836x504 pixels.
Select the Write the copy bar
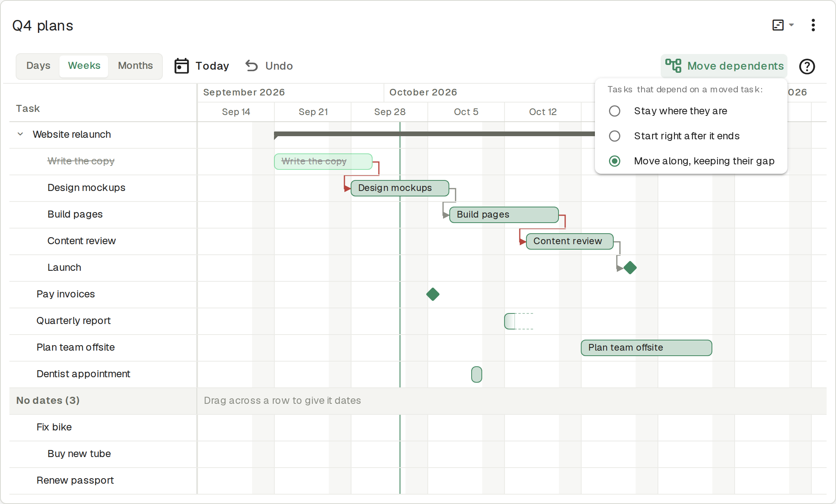pos(323,162)
